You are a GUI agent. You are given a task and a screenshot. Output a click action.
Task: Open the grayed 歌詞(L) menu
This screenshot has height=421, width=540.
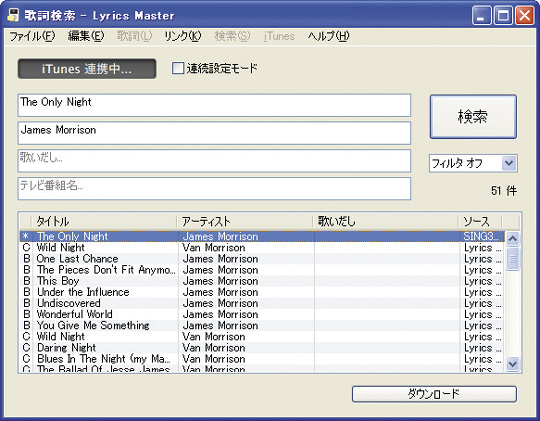tap(134, 36)
